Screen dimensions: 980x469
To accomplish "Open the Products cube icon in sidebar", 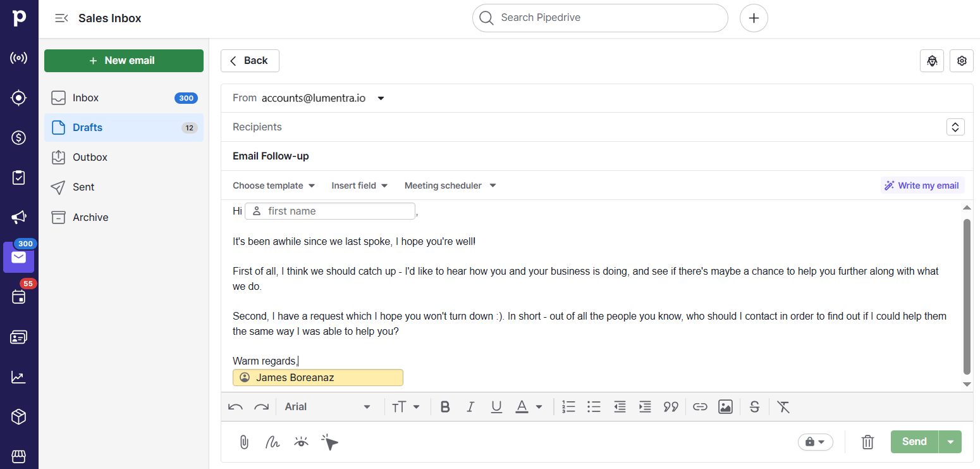I will 19,416.
